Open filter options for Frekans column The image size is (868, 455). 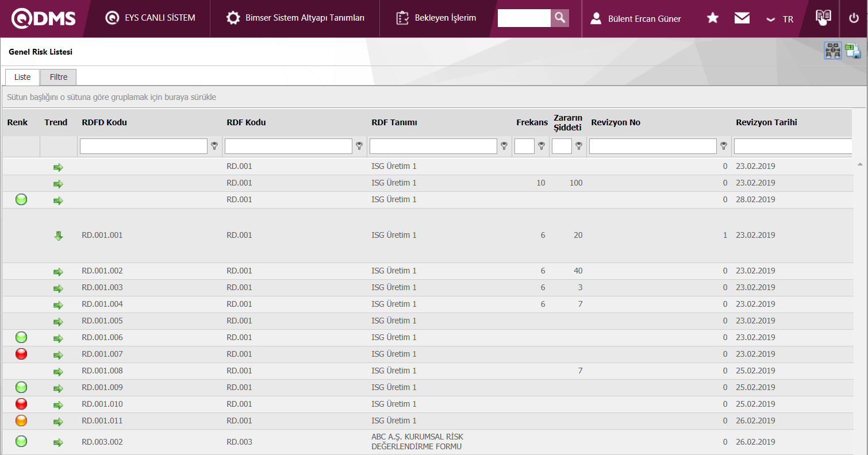(541, 146)
